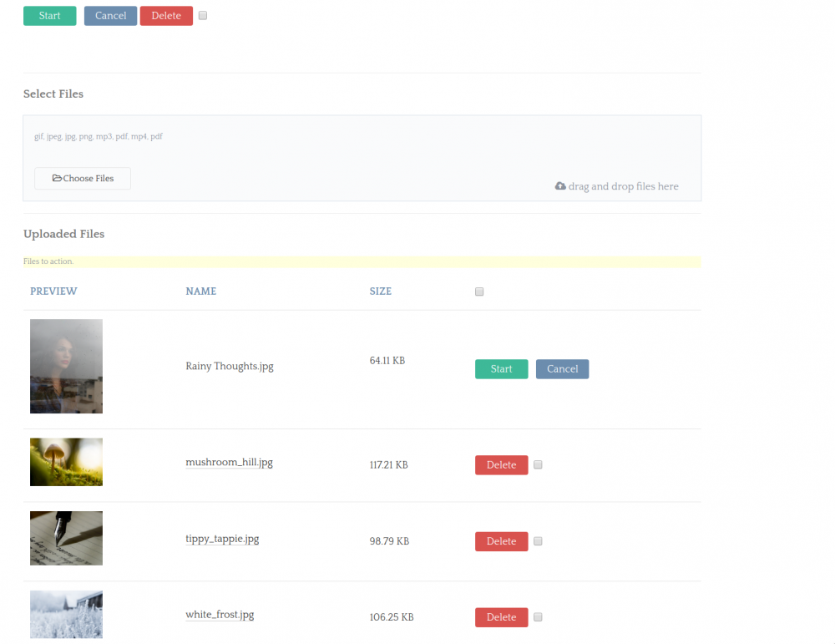The height and width of the screenshot is (644, 835).
Task: Check the box for mushroom_hill.jpg
Action: tap(538, 465)
